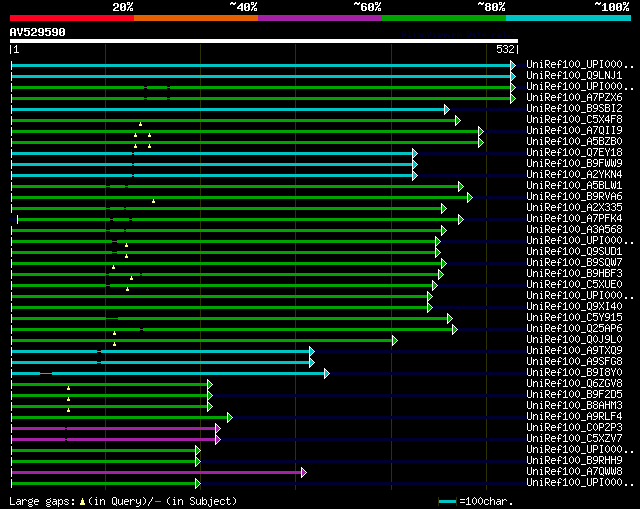
Task: Select the UniRef100_A9SFG8 label
Action: [x=574, y=362]
